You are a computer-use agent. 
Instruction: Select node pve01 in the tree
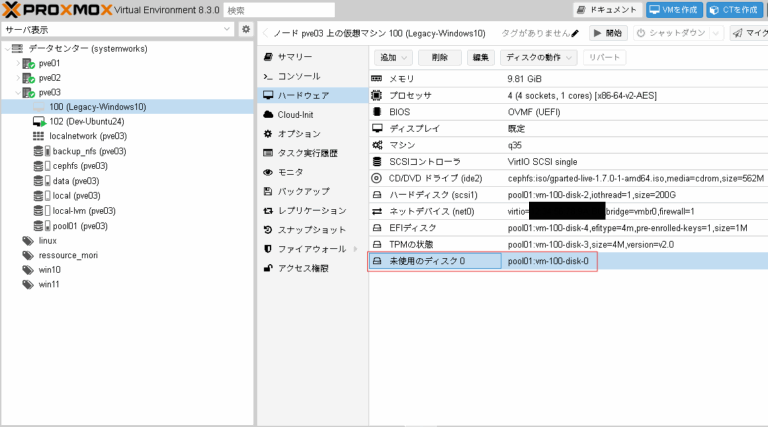(x=49, y=63)
